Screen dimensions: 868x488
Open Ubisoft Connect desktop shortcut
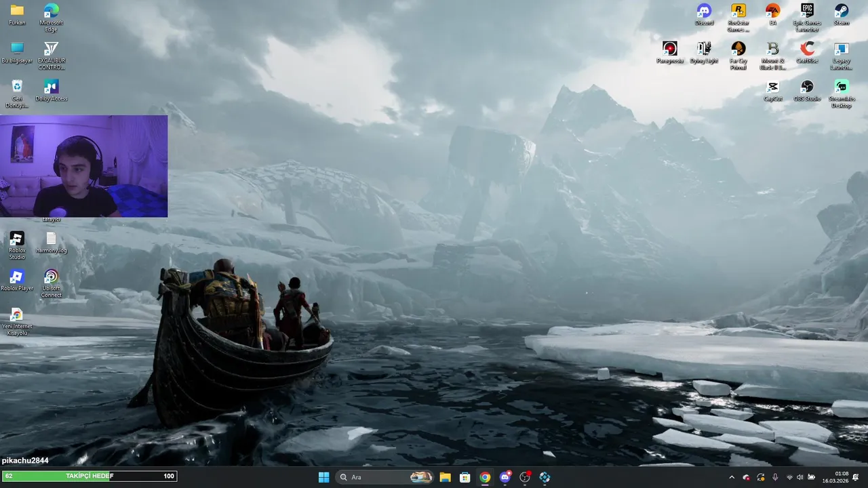(51, 283)
